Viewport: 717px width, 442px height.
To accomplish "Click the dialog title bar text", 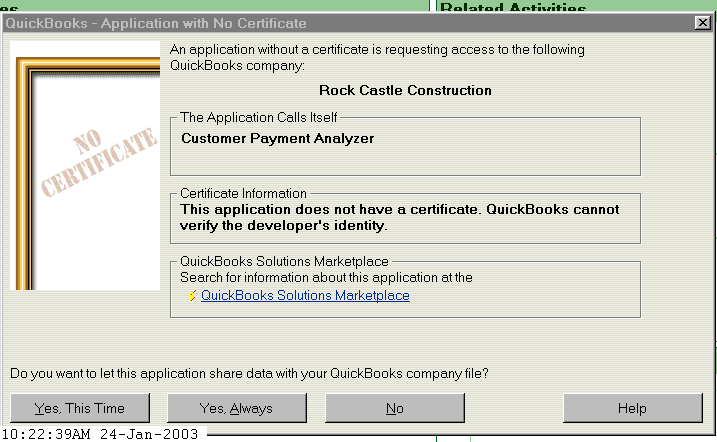I will click(x=155, y=23).
